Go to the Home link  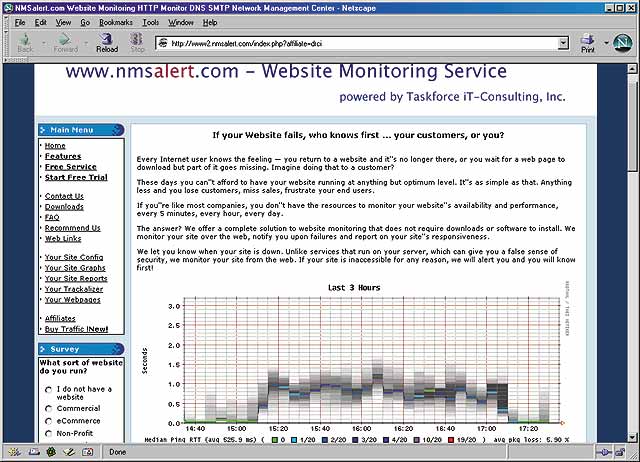pos(55,146)
